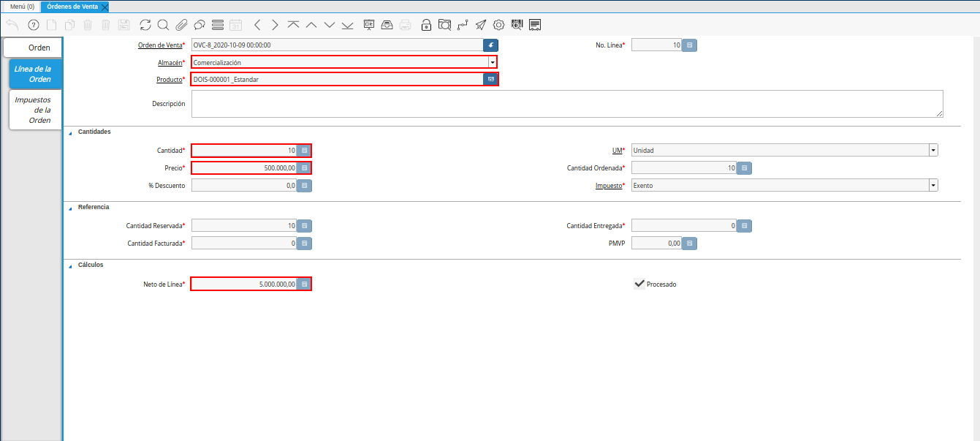Switch to the Menú (0) tab
The image size is (980, 441).
point(22,6)
